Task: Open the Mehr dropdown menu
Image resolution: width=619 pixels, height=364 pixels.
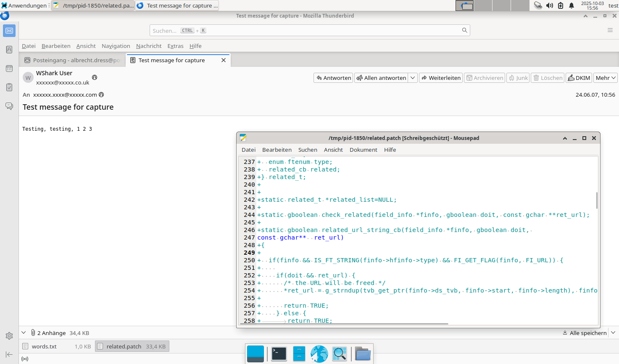Action: [606, 78]
